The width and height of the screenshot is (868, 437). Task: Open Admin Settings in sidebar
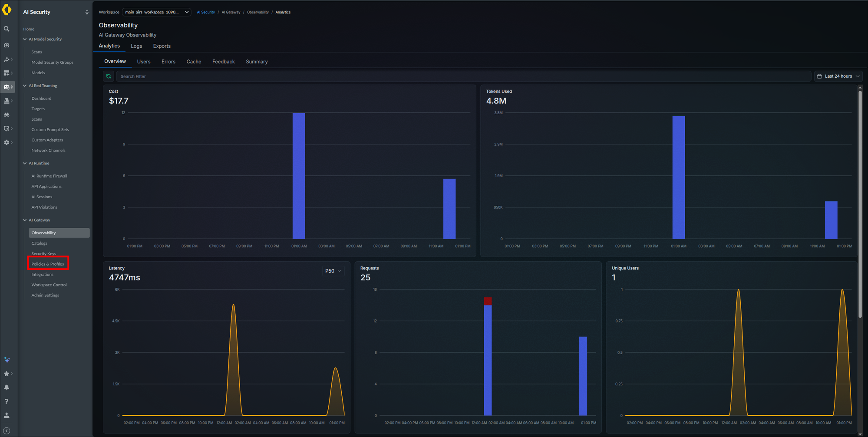pyautogui.click(x=45, y=296)
